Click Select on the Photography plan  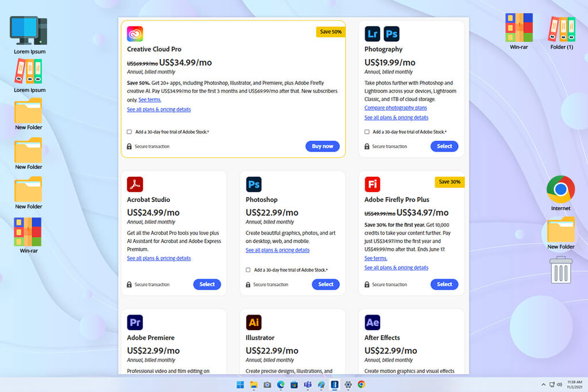[x=444, y=146]
